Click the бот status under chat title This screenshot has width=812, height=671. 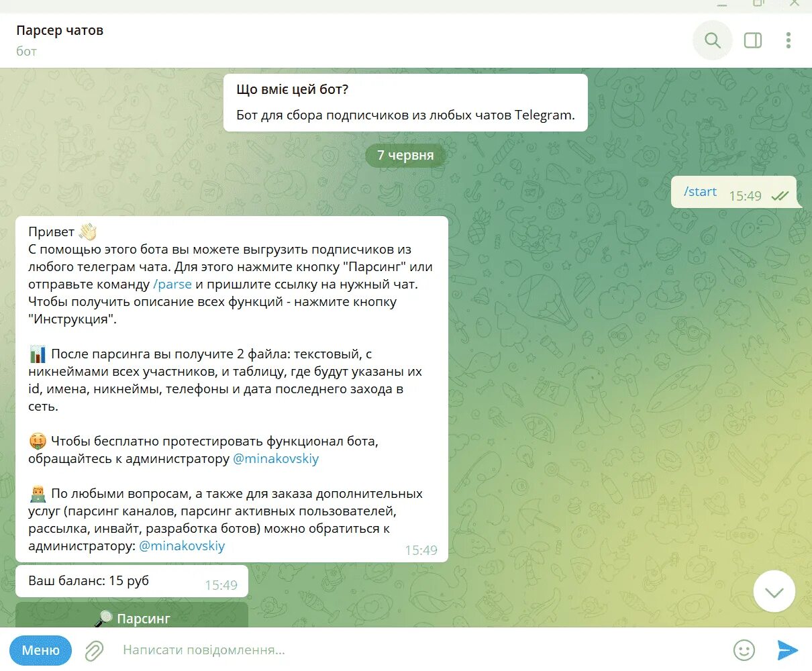(26, 51)
